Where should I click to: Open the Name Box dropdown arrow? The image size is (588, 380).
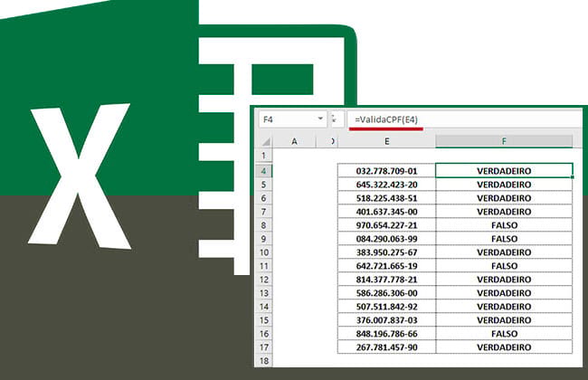320,119
